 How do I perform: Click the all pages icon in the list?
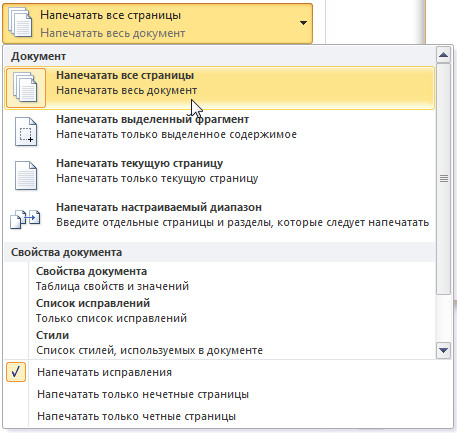(25, 88)
